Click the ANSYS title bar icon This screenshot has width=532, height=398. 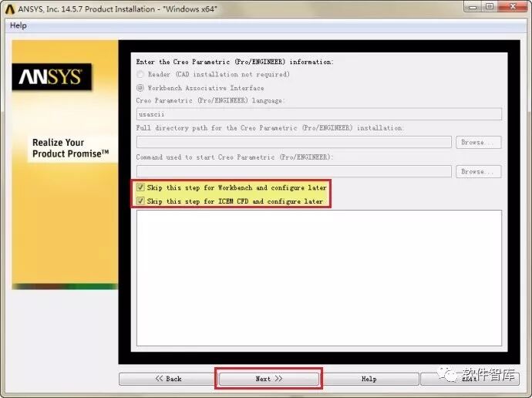click(10, 9)
